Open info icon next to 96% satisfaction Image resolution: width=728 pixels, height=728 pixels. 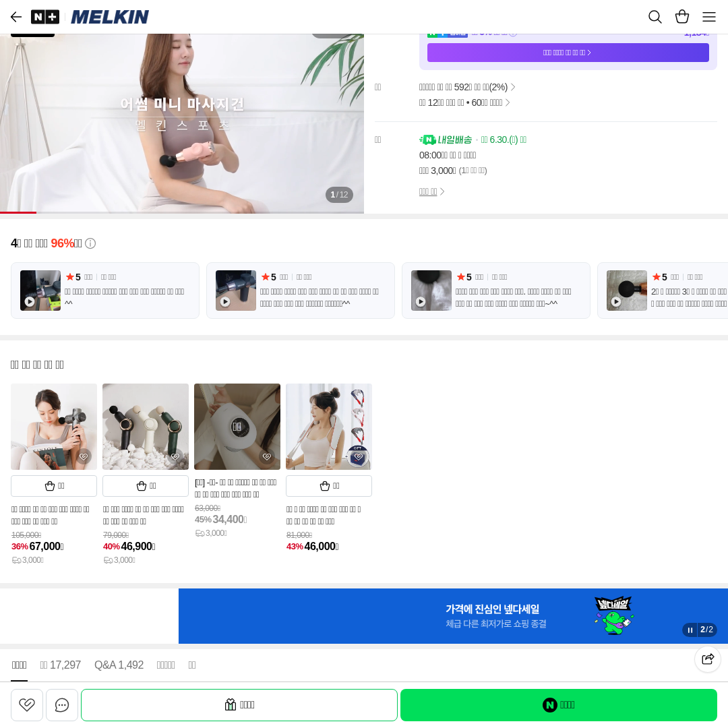click(x=90, y=243)
